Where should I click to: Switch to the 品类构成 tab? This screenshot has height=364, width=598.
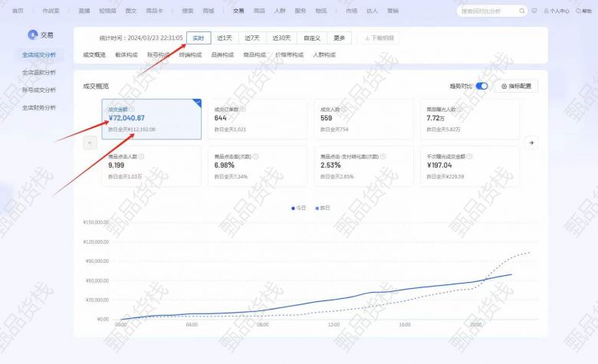pos(222,55)
